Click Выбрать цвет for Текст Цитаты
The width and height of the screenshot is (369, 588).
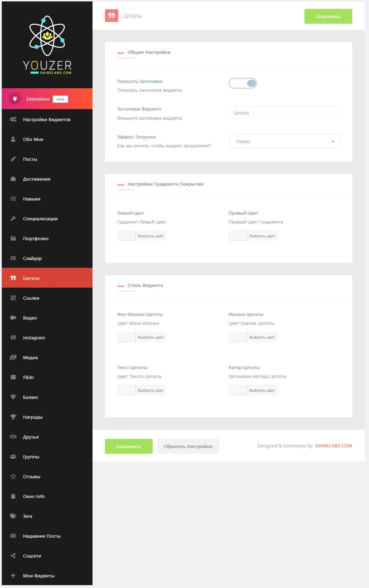[151, 390]
